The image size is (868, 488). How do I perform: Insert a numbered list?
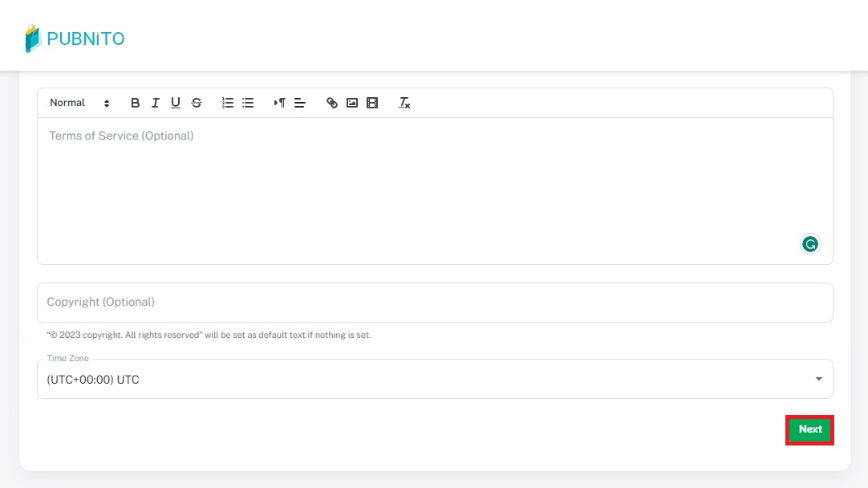(x=228, y=103)
